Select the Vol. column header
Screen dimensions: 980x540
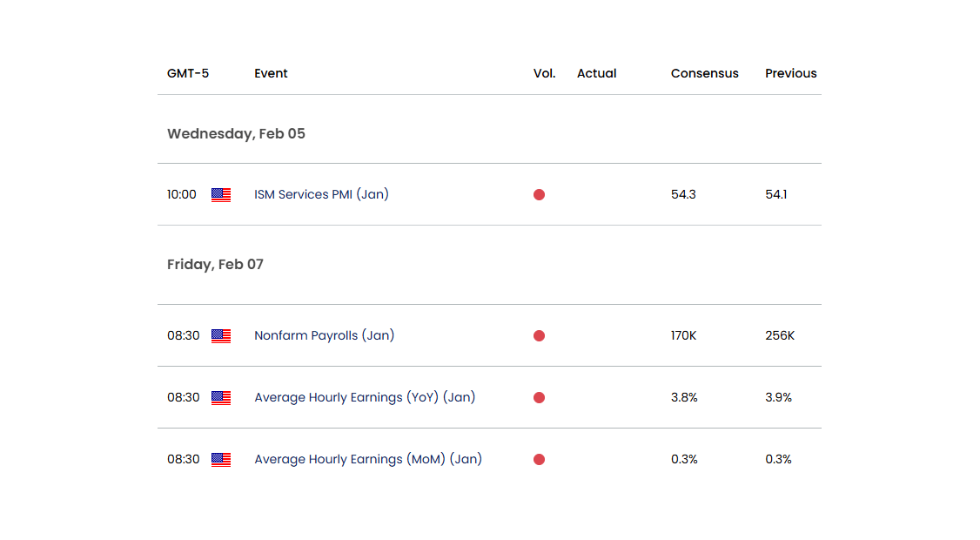pos(545,73)
